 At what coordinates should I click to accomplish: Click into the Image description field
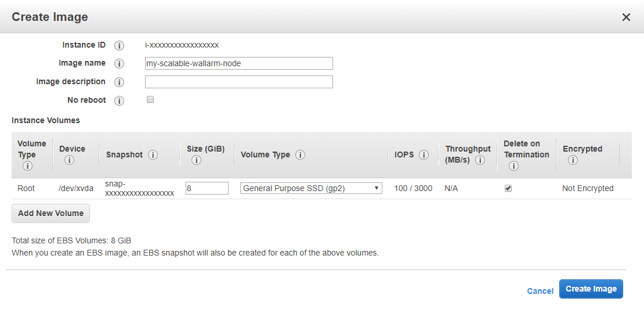click(238, 82)
